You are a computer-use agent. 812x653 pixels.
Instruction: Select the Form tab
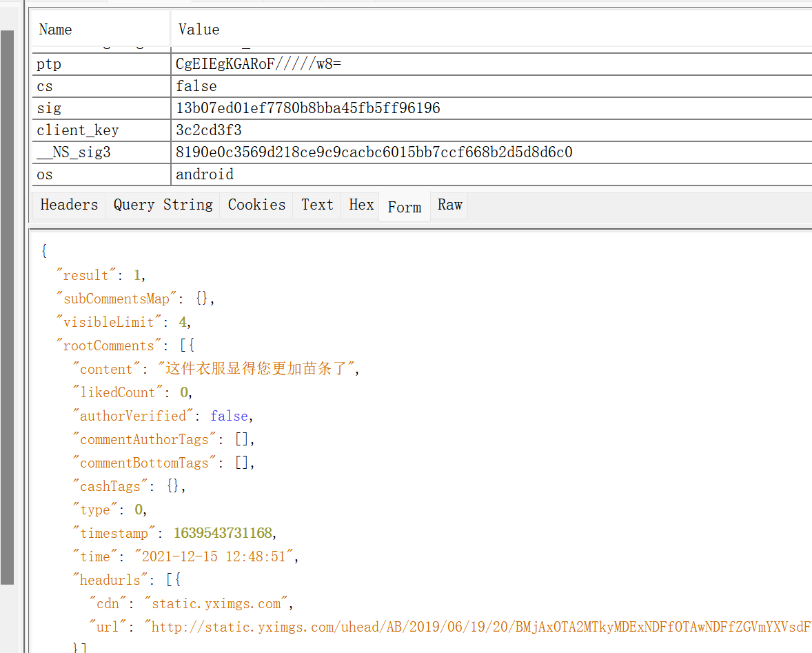click(405, 207)
